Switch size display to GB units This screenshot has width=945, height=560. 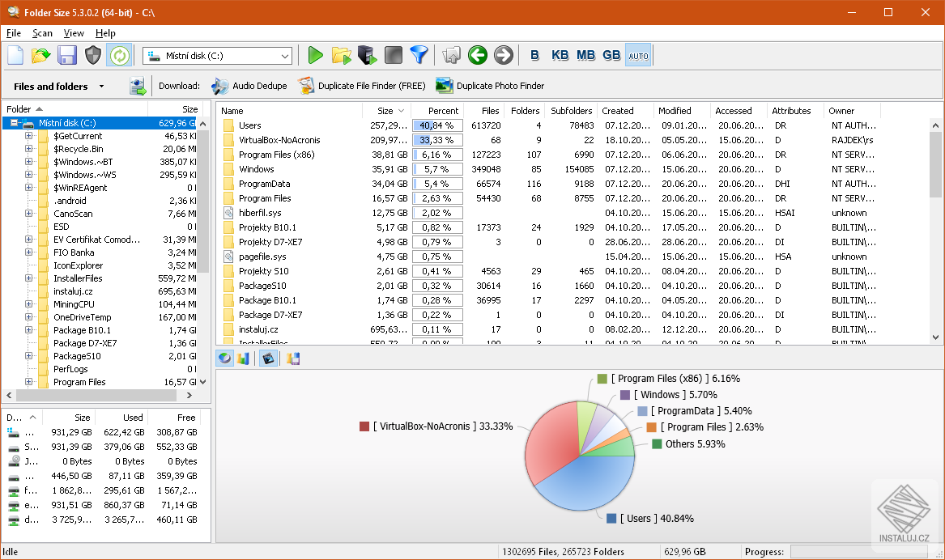[611, 55]
